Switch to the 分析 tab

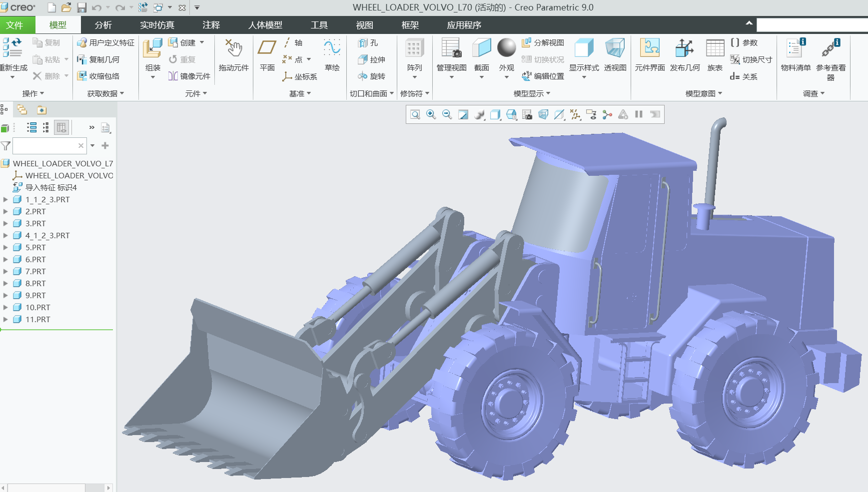103,25
